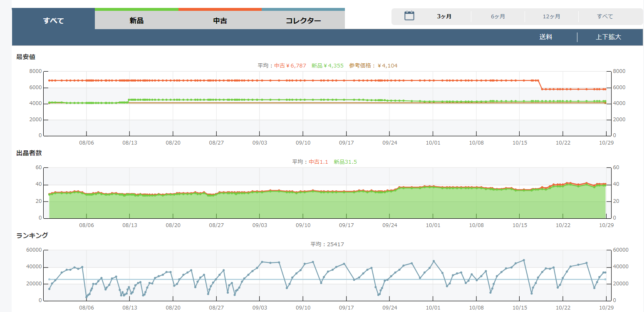Viewport: 644px width, 312px height.
Task: Click the green color bar above 新品 tab
Action: [x=136, y=9]
